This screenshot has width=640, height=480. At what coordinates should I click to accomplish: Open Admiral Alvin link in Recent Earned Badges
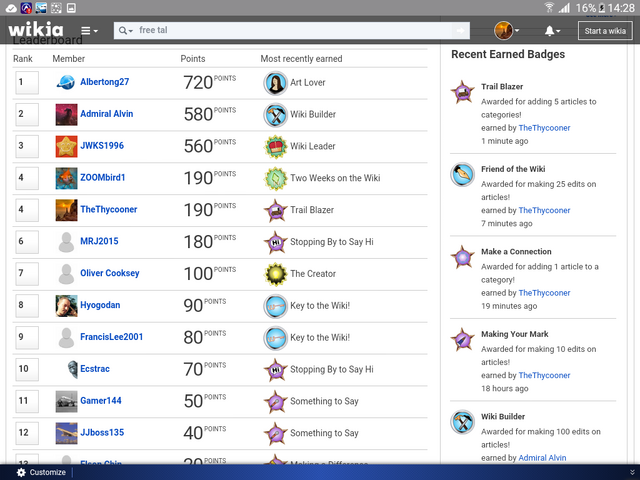(x=542, y=458)
